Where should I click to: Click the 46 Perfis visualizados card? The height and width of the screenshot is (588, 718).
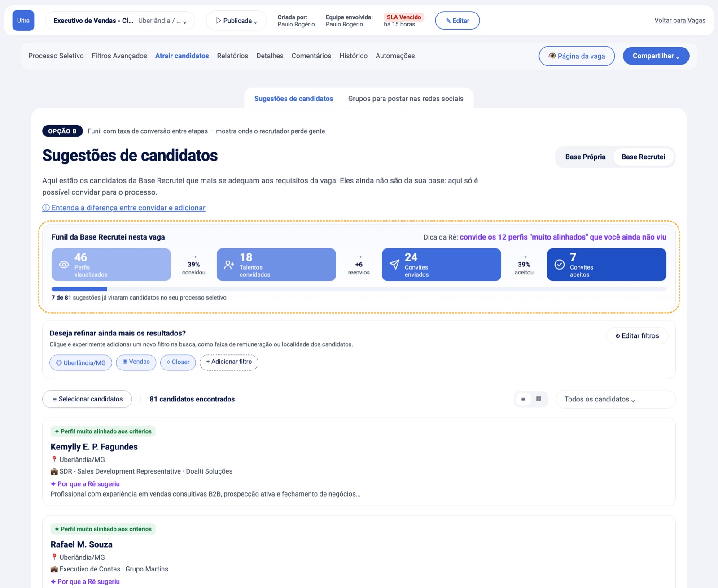(111, 265)
